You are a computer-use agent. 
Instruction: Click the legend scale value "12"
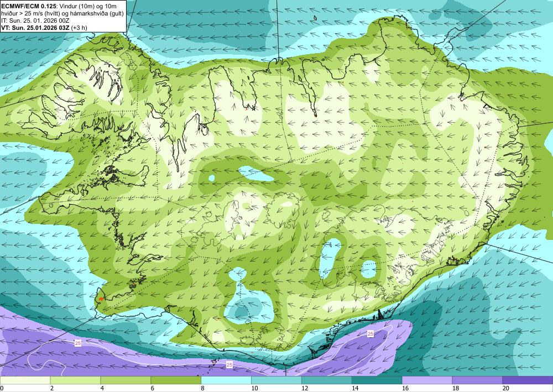click(x=305, y=389)
